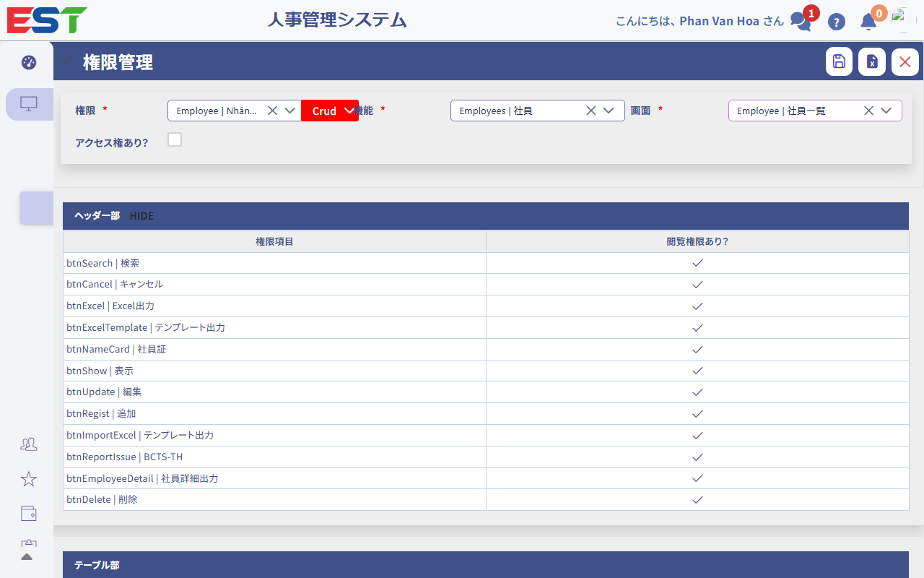Expand the 権限 dropdown arrow
Viewport: 924px width, 578px height.
click(290, 111)
